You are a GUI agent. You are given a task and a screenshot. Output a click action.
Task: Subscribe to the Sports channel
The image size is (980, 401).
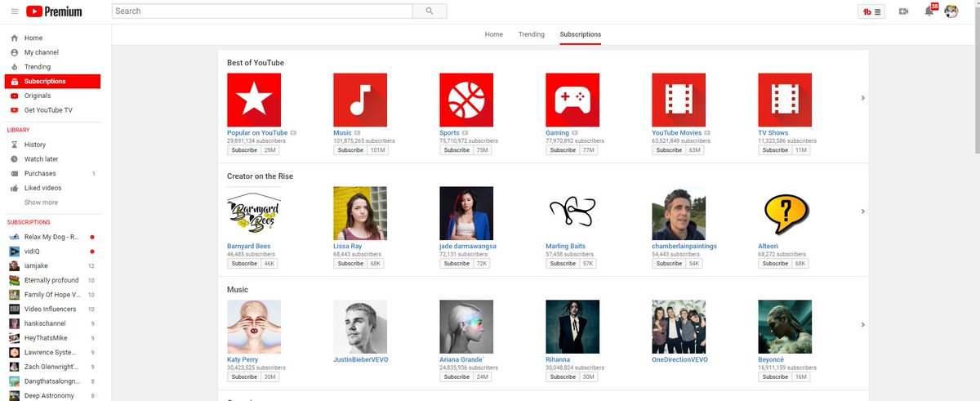pyautogui.click(x=457, y=150)
